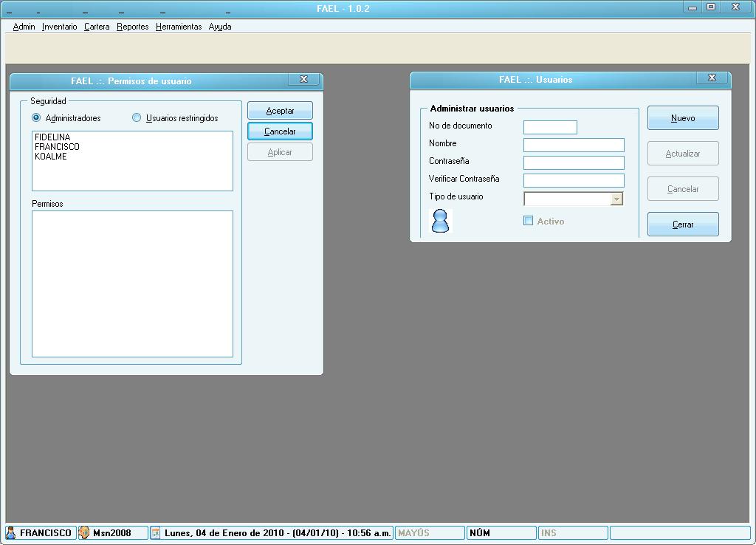The height and width of the screenshot is (545, 756).
Task: Open the Herramientas menu
Action: coord(179,27)
